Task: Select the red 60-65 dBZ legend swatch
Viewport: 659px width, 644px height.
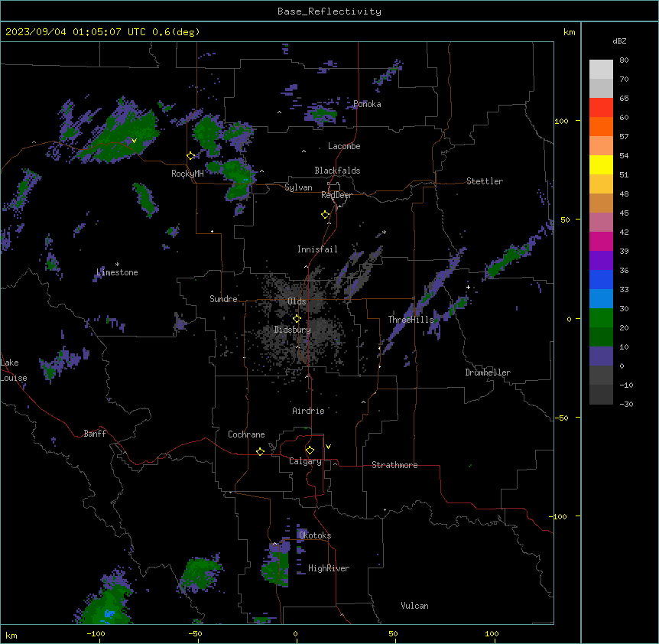Action: click(x=601, y=108)
